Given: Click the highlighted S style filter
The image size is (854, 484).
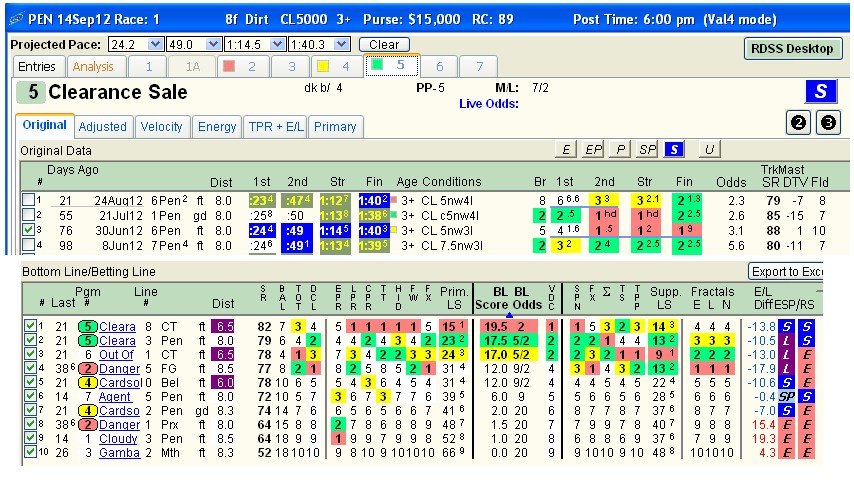Looking at the screenshot, I should (674, 149).
